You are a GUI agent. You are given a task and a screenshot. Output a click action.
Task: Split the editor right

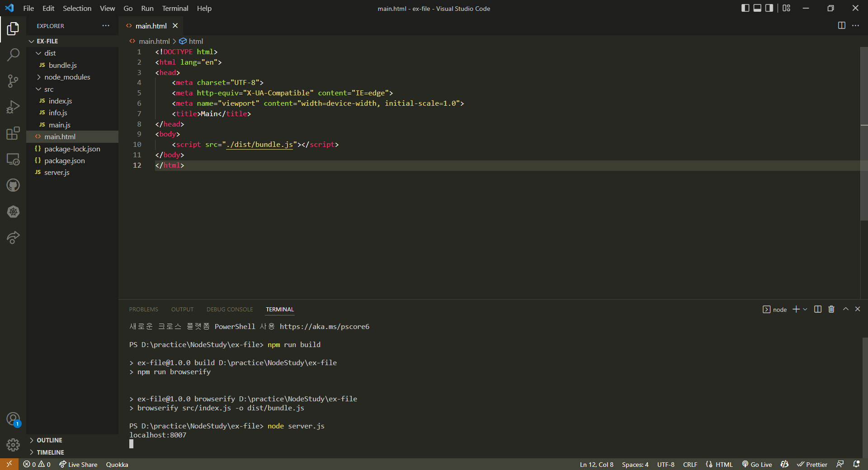tap(841, 26)
